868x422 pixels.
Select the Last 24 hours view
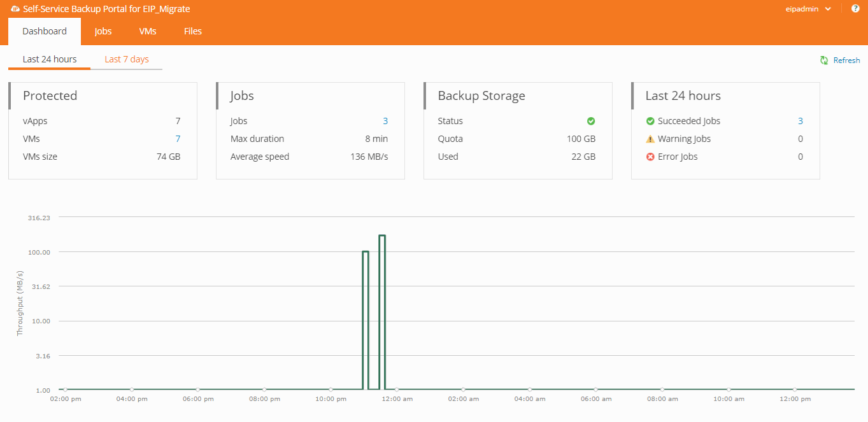click(50, 59)
